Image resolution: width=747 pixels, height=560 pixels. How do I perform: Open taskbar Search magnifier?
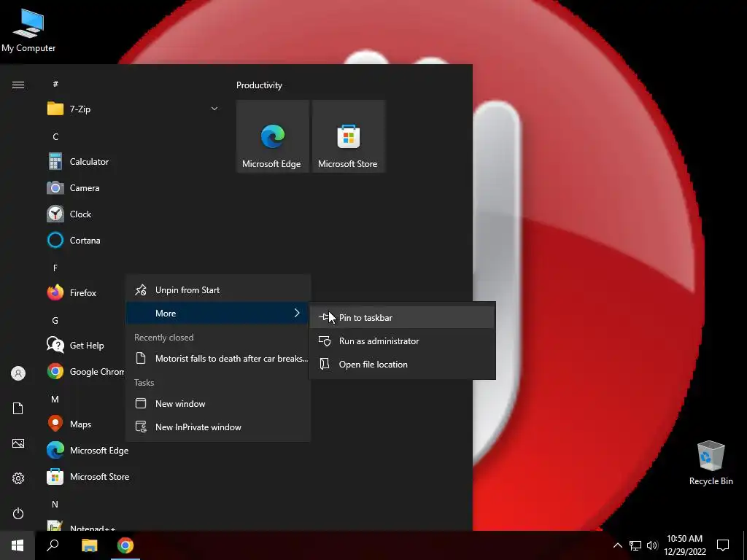click(53, 545)
